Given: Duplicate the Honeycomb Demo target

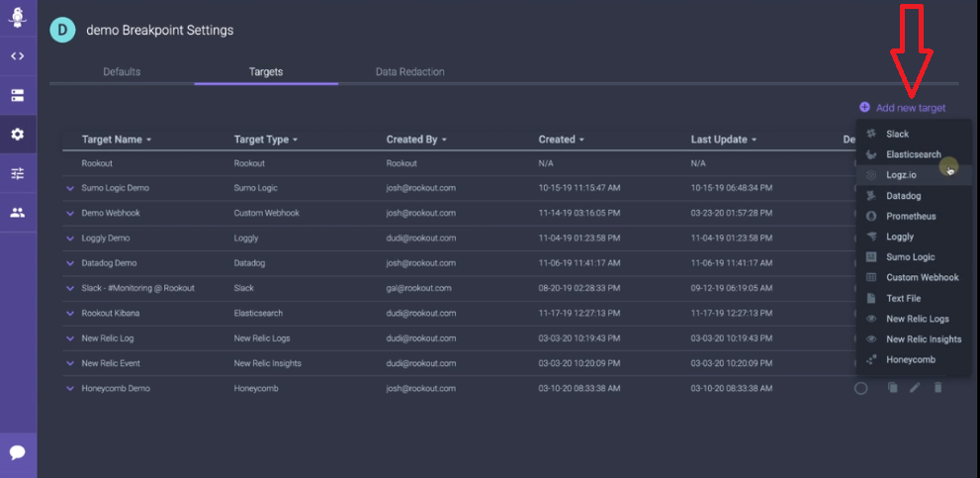Looking at the screenshot, I should (x=893, y=388).
